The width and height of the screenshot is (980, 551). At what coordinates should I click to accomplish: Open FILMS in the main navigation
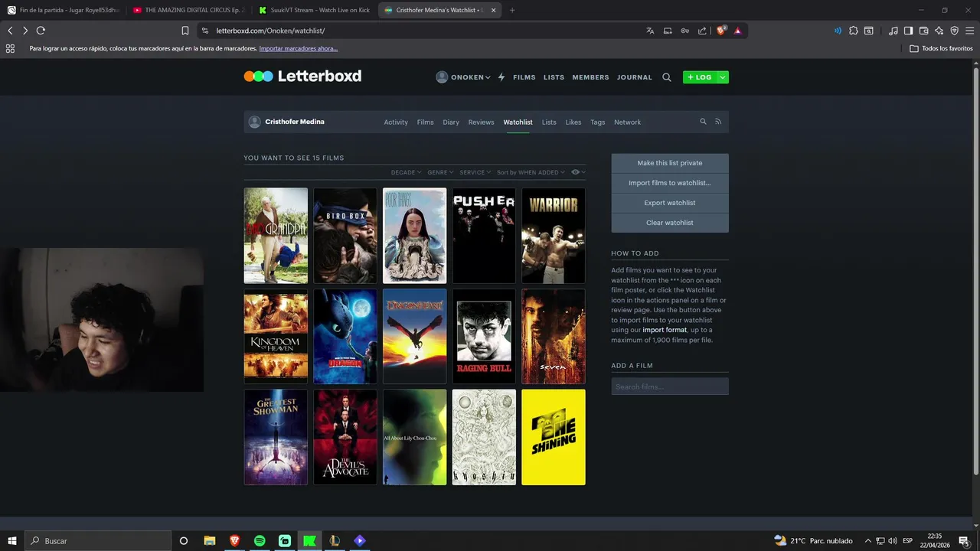pyautogui.click(x=524, y=77)
